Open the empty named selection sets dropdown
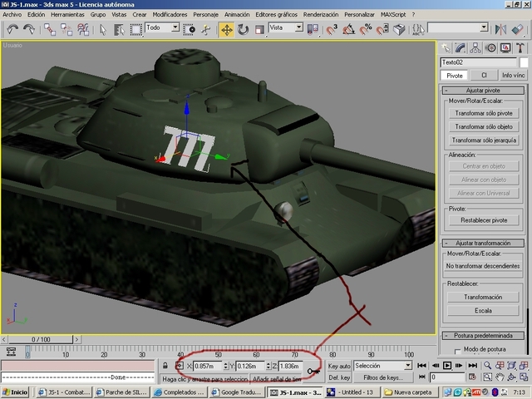 click(458, 27)
